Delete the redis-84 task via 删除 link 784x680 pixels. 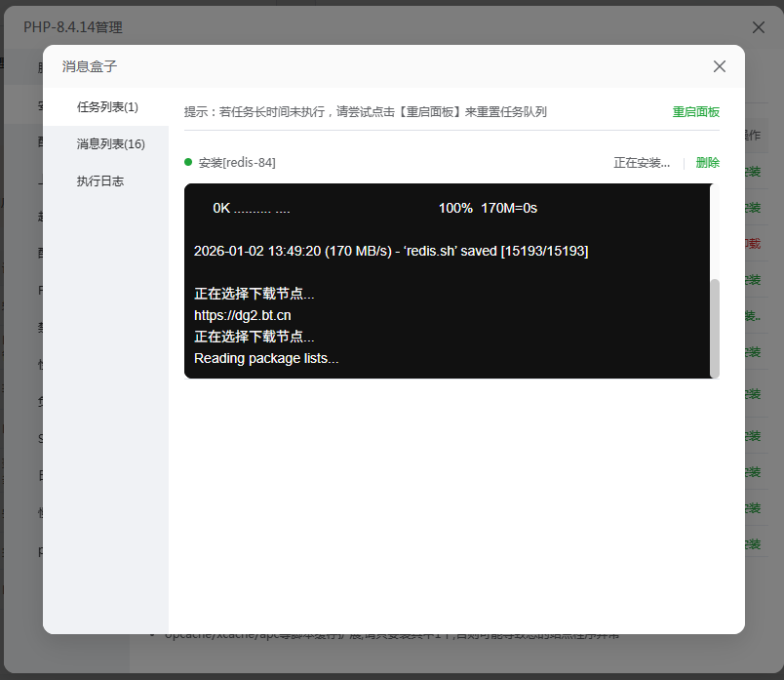(707, 162)
